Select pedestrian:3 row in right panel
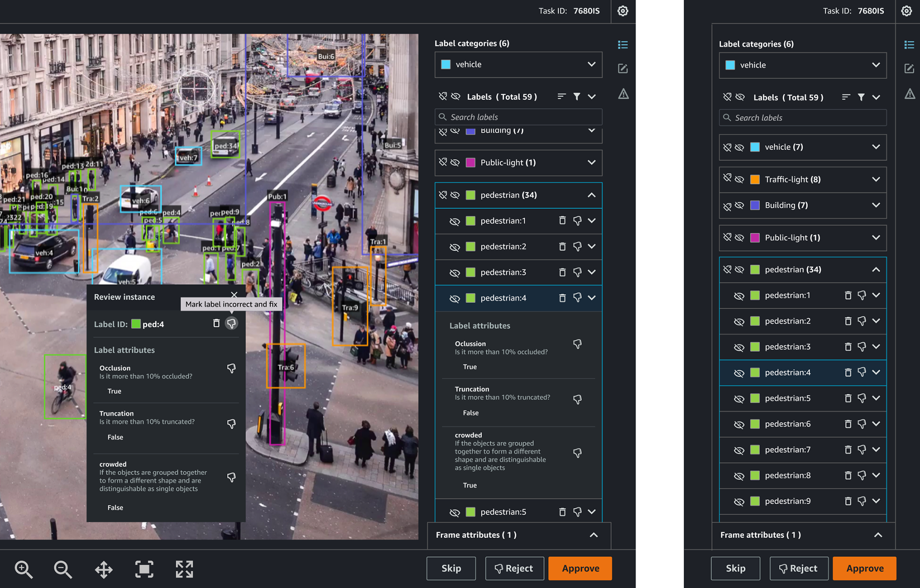 click(x=803, y=346)
